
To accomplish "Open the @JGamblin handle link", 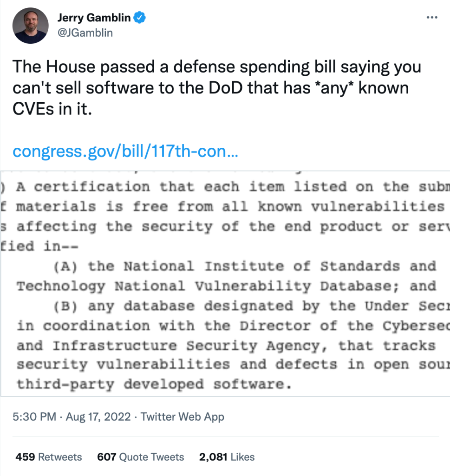I will [x=85, y=33].
